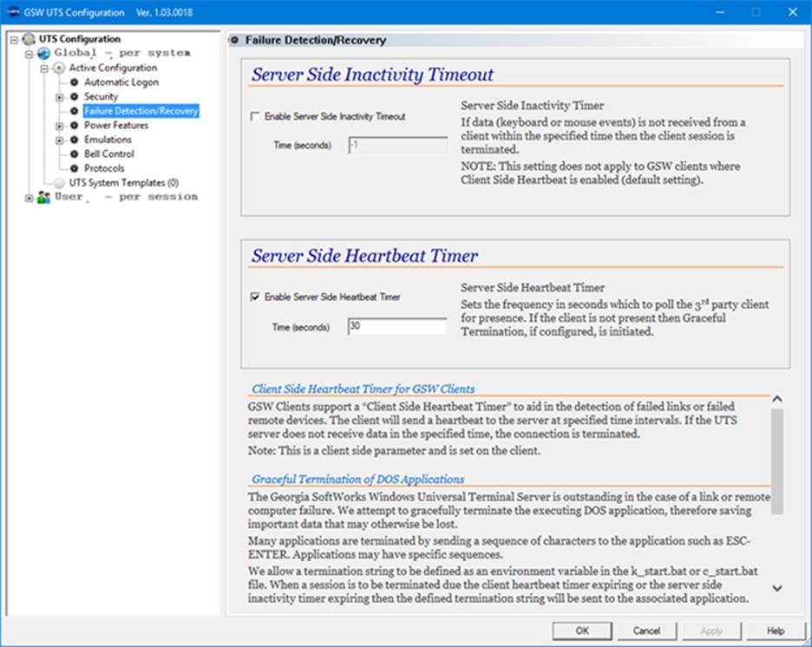Image resolution: width=812 pixels, height=647 pixels.
Task: Select Emulations in the tree
Action: tap(108, 140)
